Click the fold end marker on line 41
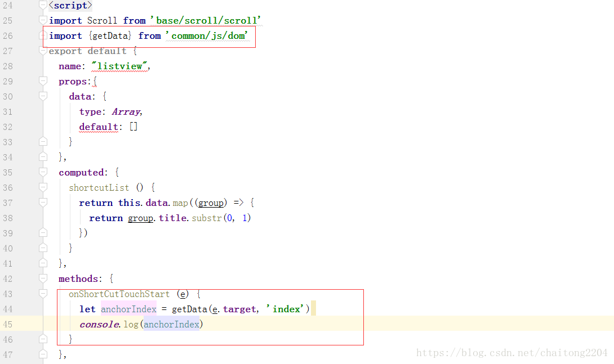 coord(43,263)
